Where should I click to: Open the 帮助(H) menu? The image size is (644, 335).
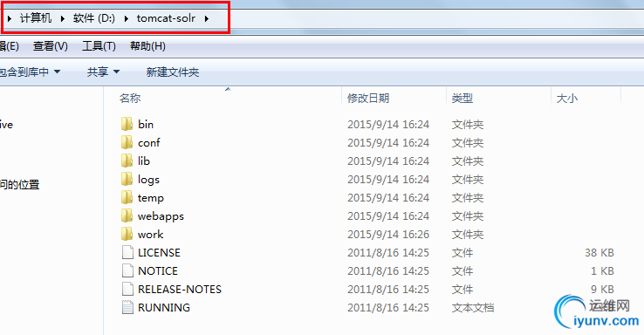click(147, 46)
